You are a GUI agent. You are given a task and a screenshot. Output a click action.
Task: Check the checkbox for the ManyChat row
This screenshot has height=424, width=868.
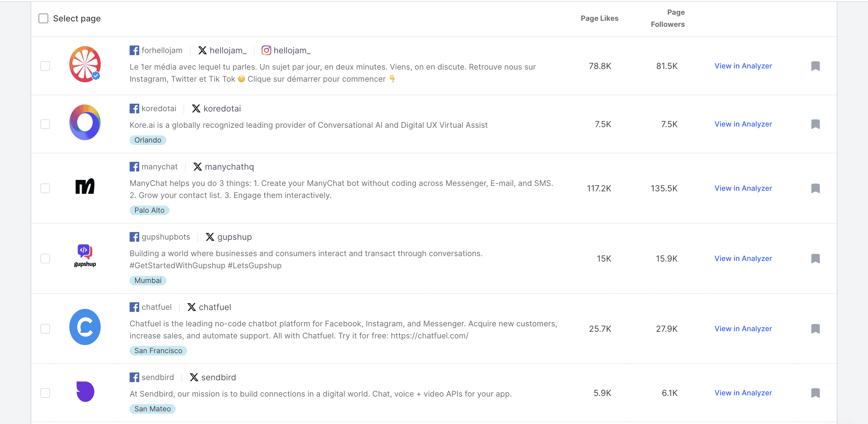(x=45, y=188)
